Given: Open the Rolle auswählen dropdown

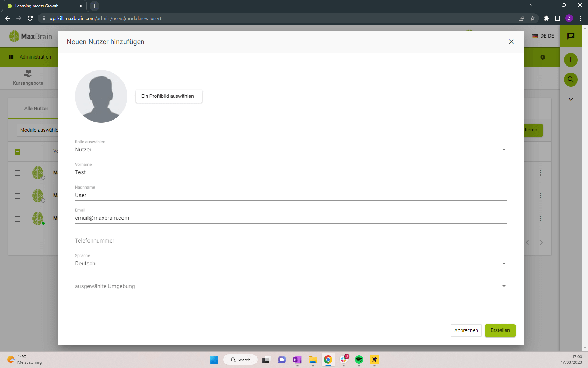Looking at the screenshot, I should (290, 150).
